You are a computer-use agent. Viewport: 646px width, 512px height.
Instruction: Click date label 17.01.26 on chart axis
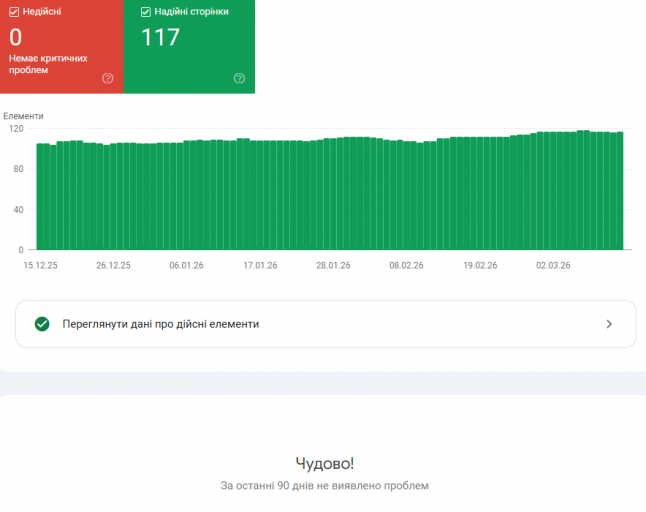tap(260, 265)
